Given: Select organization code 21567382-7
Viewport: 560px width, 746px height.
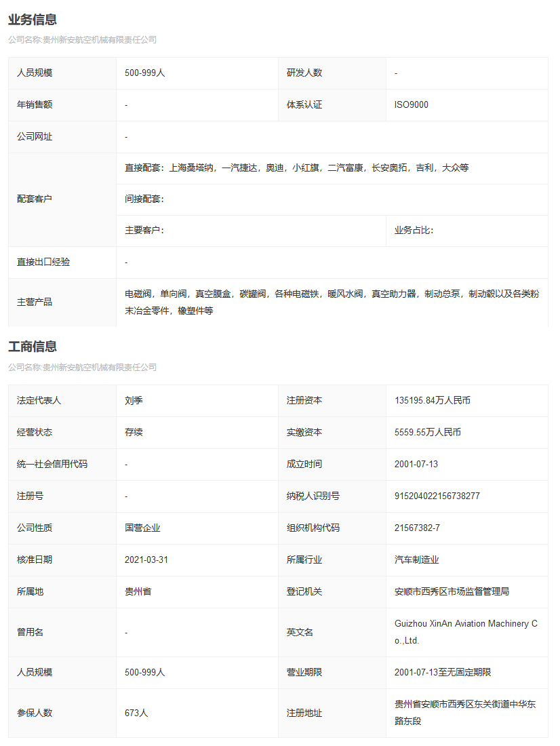Looking at the screenshot, I should pos(417,528).
